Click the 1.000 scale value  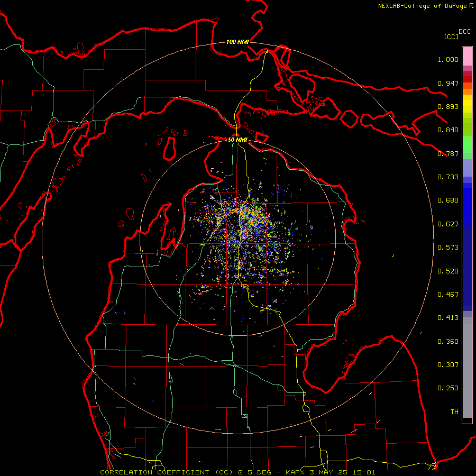[x=448, y=59]
